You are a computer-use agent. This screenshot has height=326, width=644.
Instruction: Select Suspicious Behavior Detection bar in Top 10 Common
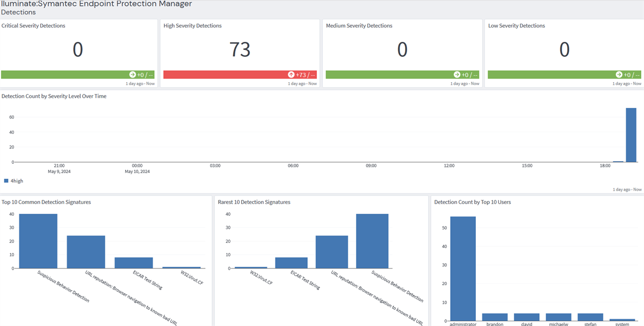tap(38, 241)
